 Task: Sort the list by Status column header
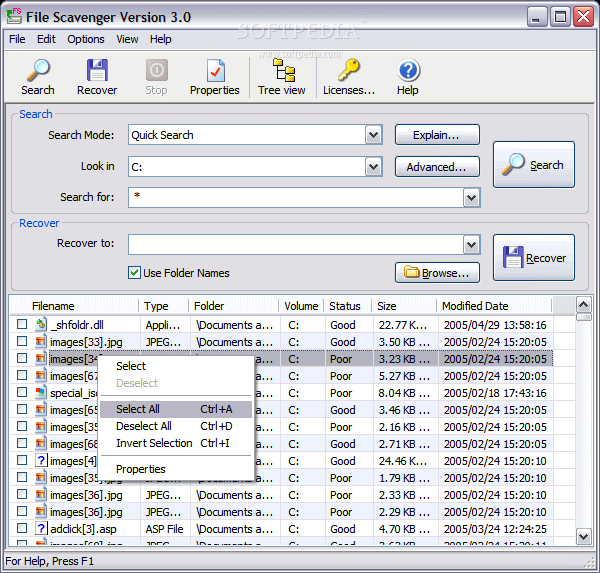pos(348,306)
